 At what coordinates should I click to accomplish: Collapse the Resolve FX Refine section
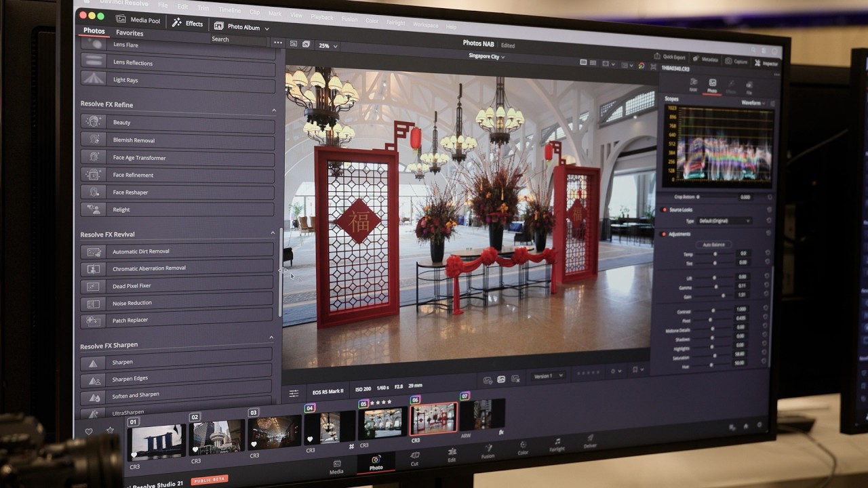click(x=274, y=110)
